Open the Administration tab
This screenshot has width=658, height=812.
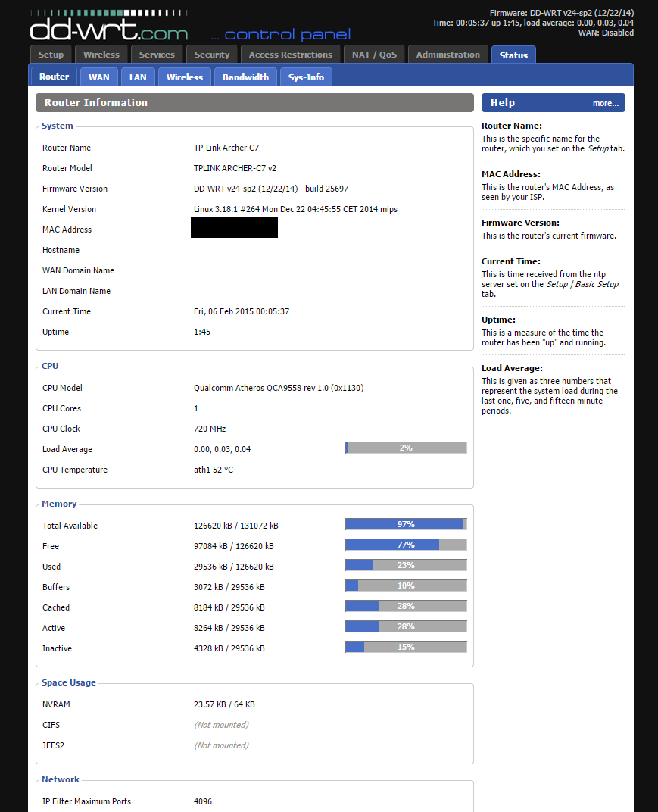tap(448, 55)
